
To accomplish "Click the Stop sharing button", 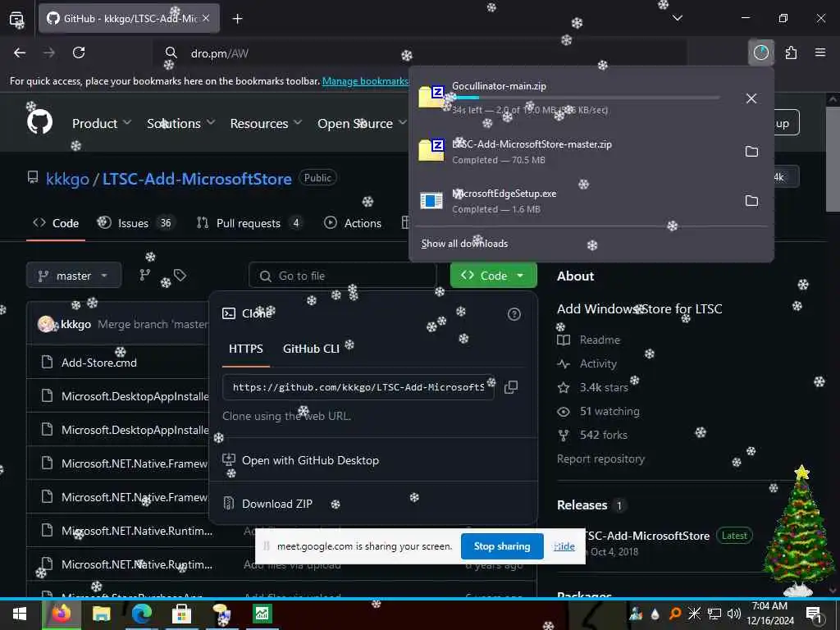I will click(502, 546).
